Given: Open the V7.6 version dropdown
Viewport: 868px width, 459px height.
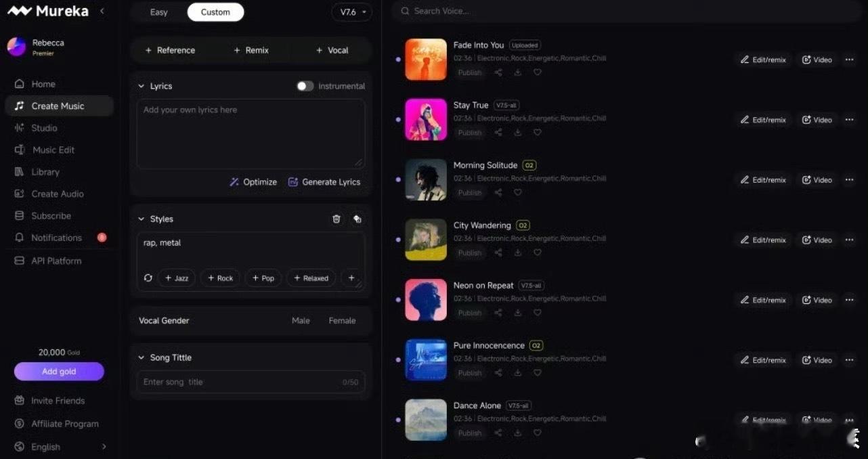Looking at the screenshot, I should pos(351,12).
